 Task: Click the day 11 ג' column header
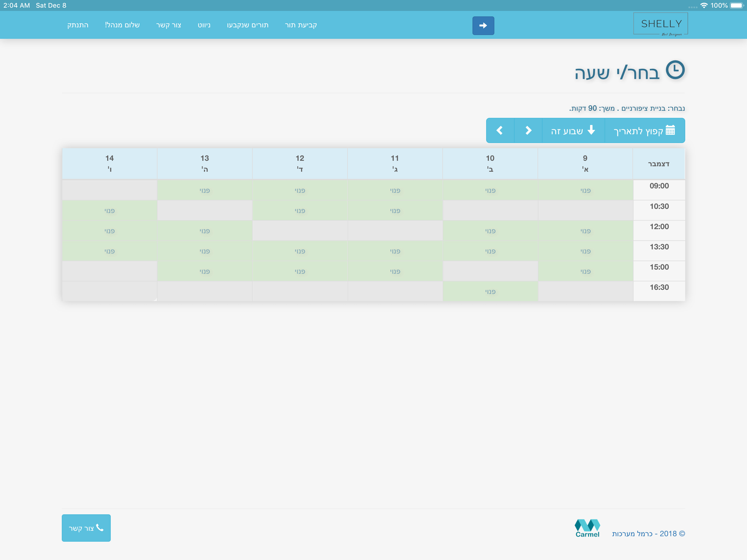pyautogui.click(x=395, y=164)
